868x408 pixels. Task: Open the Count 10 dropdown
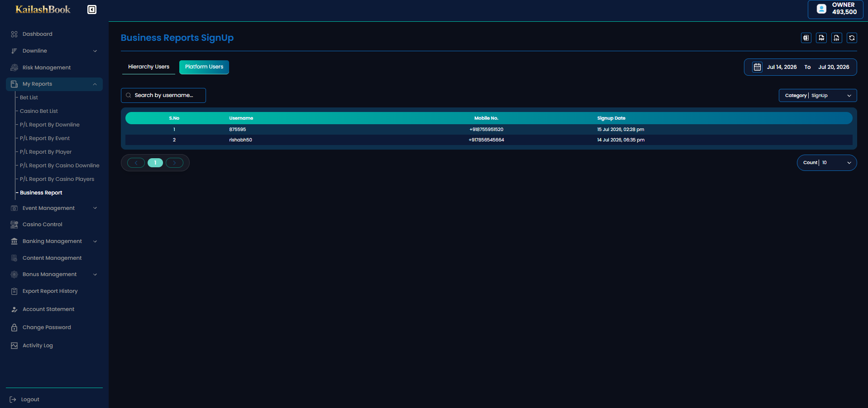(x=827, y=163)
